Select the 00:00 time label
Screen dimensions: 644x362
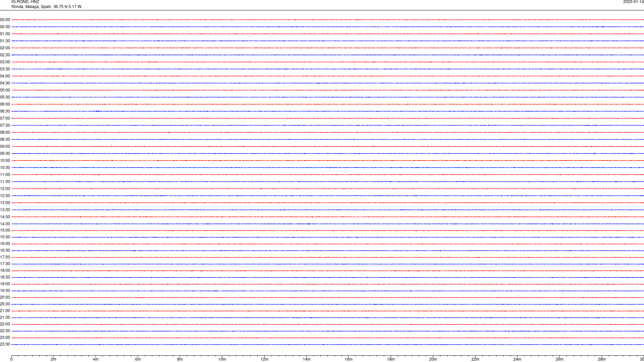pyautogui.click(x=5, y=20)
